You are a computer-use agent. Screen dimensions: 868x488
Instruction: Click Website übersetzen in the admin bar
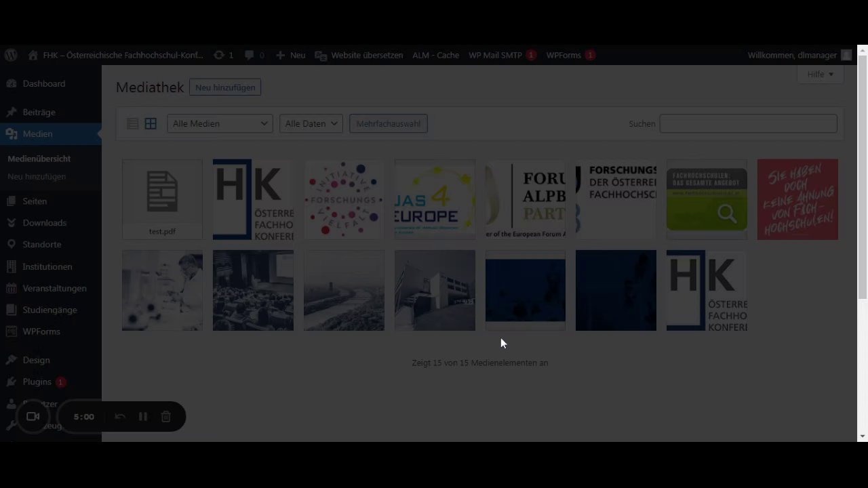point(359,55)
